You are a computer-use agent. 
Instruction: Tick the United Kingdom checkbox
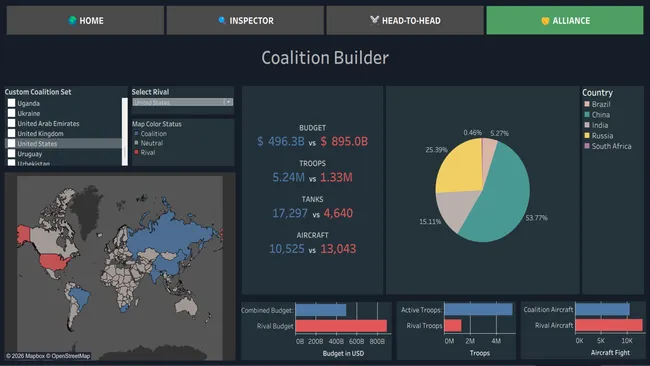point(12,133)
